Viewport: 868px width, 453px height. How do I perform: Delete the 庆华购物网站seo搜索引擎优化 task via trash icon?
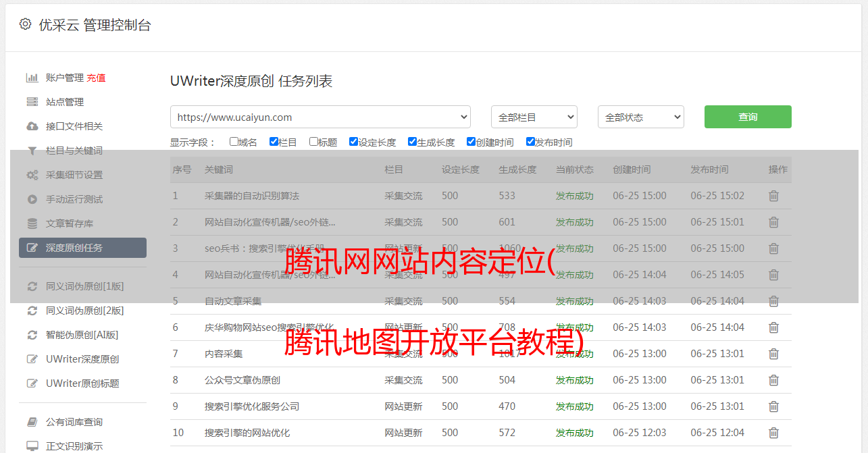click(773, 327)
